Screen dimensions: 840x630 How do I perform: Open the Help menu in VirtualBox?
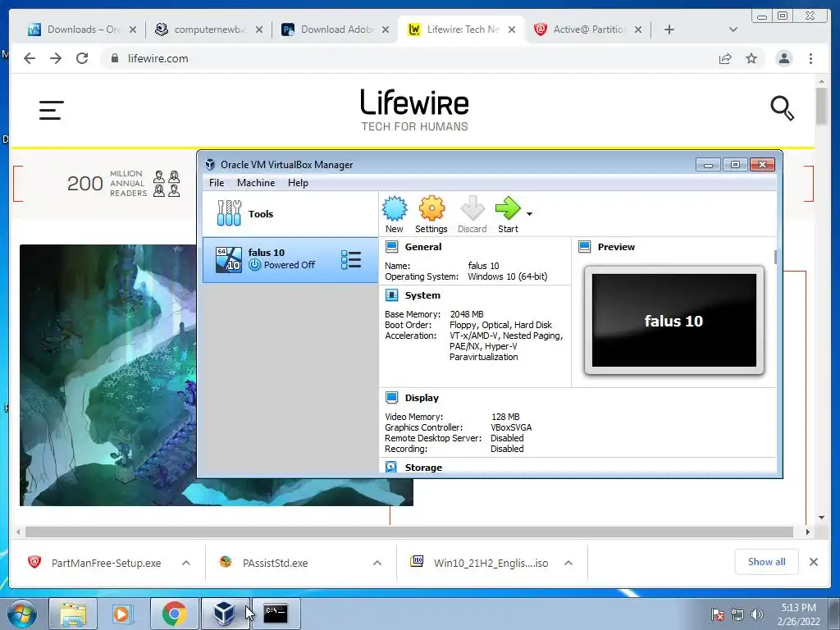[x=298, y=183]
